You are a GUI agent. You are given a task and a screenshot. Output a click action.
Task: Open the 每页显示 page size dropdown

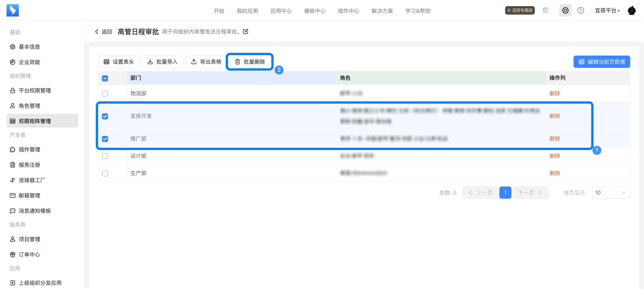(x=610, y=193)
